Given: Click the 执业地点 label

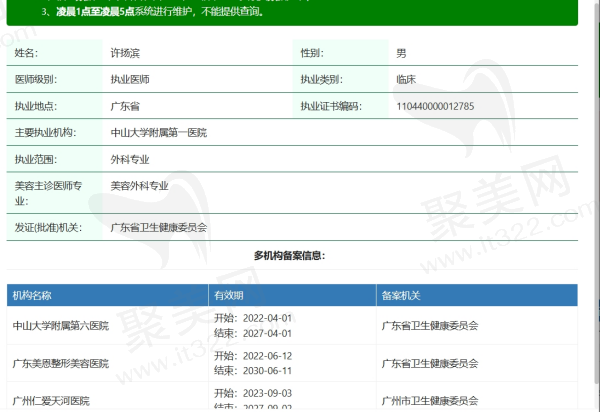Looking at the screenshot, I should (x=36, y=106).
